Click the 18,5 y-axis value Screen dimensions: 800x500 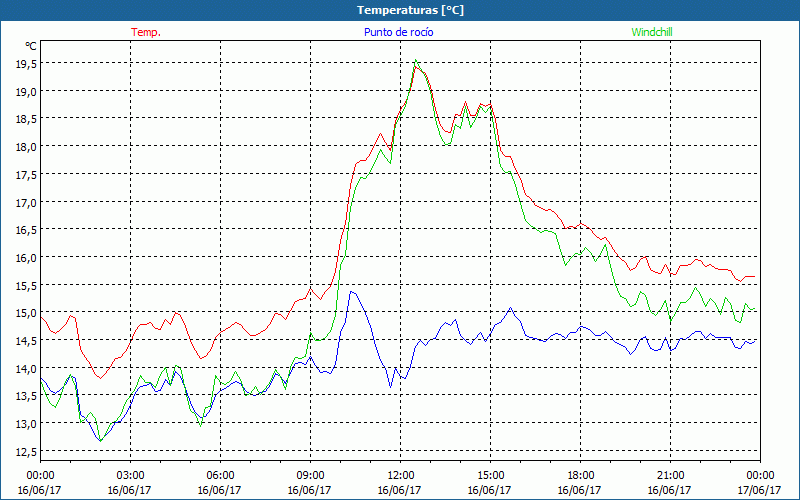click(27, 119)
